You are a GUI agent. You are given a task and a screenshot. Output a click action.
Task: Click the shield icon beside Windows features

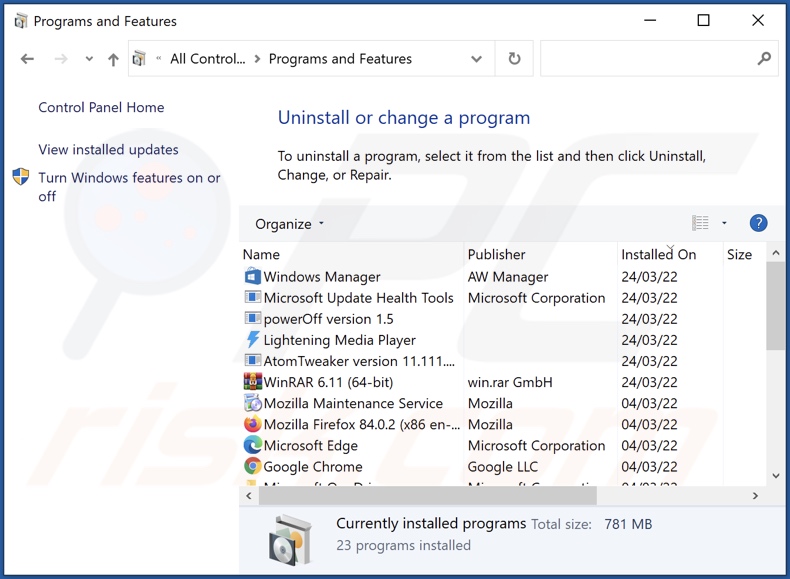tap(21, 177)
